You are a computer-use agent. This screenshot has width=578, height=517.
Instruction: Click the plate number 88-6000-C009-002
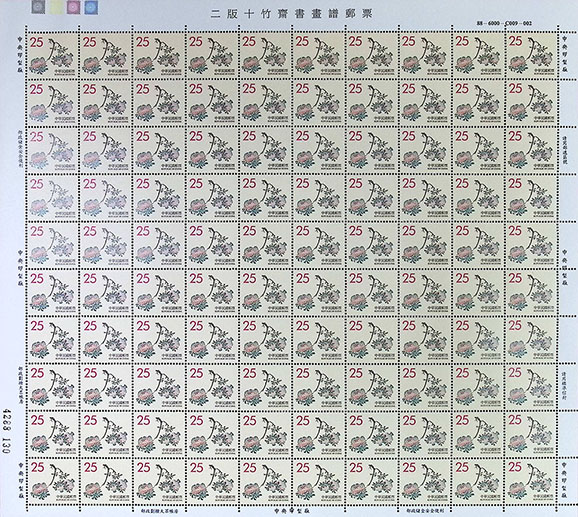[504, 23]
